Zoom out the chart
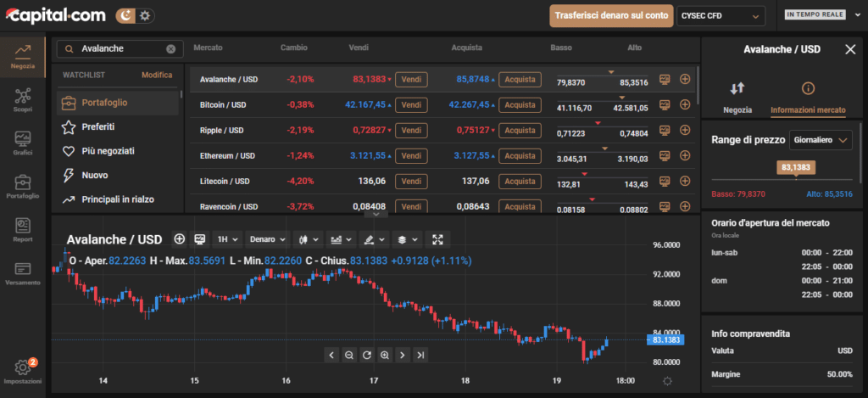The image size is (868, 398). pyautogui.click(x=348, y=355)
